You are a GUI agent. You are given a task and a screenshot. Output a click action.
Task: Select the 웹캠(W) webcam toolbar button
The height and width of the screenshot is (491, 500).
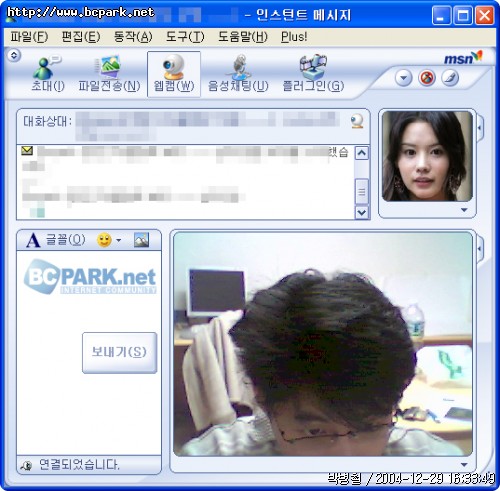[174, 74]
